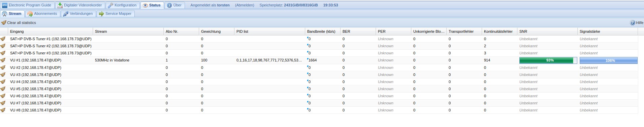The image size is (644, 127).
Task: Select VU #8 input name
Action: pyautogui.click(x=36, y=110)
